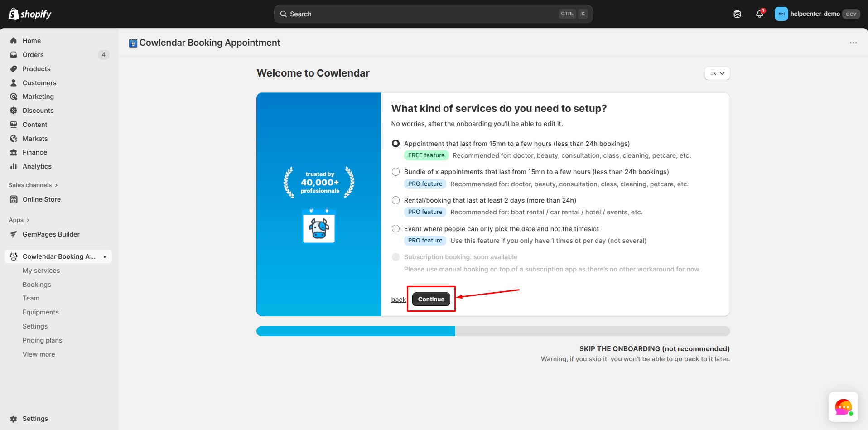Open the Sidekick assistant icon in top bar

click(x=737, y=14)
